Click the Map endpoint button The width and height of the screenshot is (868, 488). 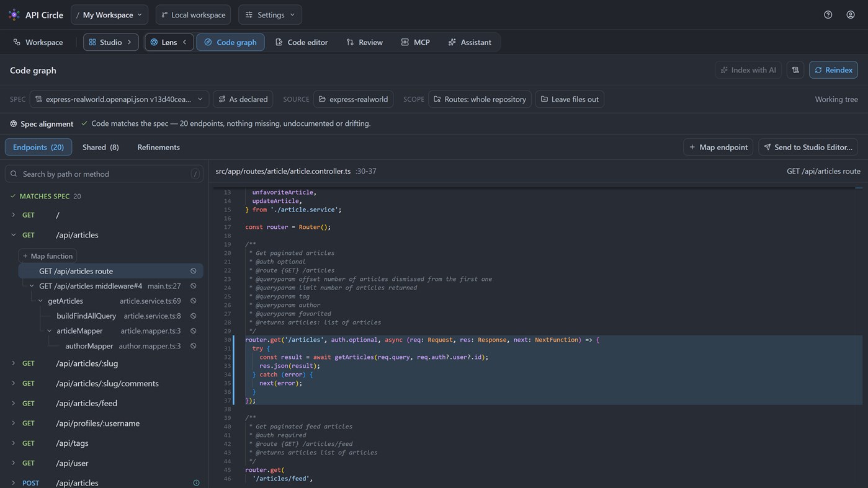[718, 147]
